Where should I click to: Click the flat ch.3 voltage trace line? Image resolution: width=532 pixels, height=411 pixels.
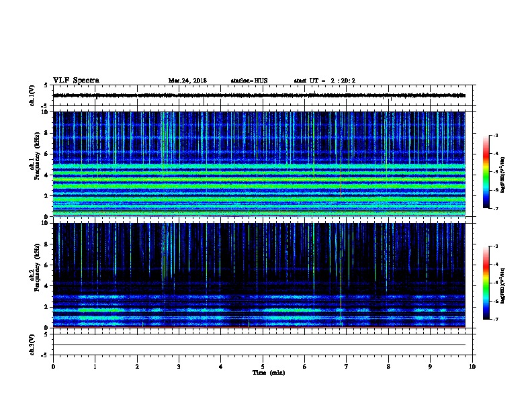pos(259,345)
